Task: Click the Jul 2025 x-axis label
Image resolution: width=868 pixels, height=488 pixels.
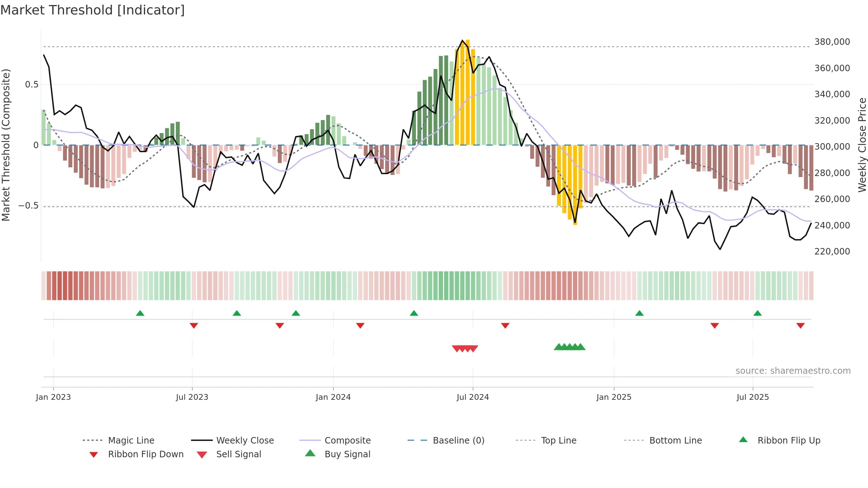Action: tap(753, 397)
